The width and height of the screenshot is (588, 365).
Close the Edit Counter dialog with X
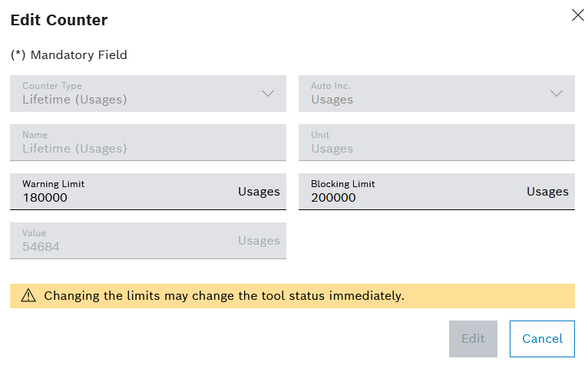(x=577, y=15)
